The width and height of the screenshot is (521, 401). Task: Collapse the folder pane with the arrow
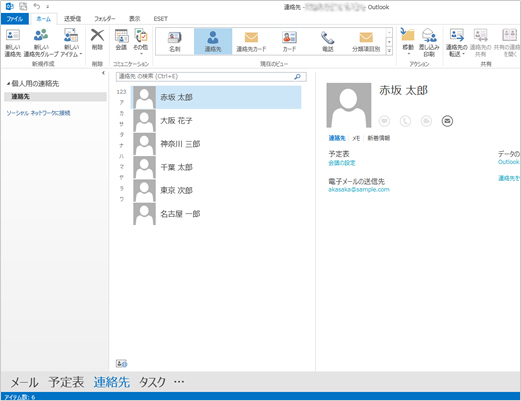click(103, 73)
